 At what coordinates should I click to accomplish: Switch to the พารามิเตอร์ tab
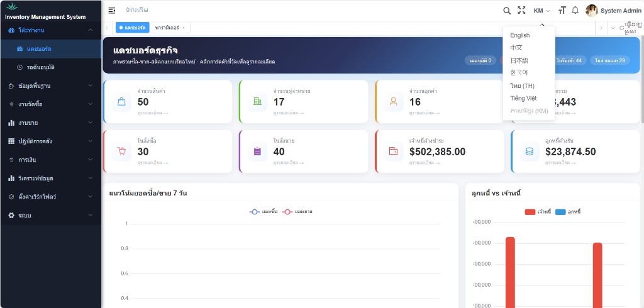coord(170,28)
